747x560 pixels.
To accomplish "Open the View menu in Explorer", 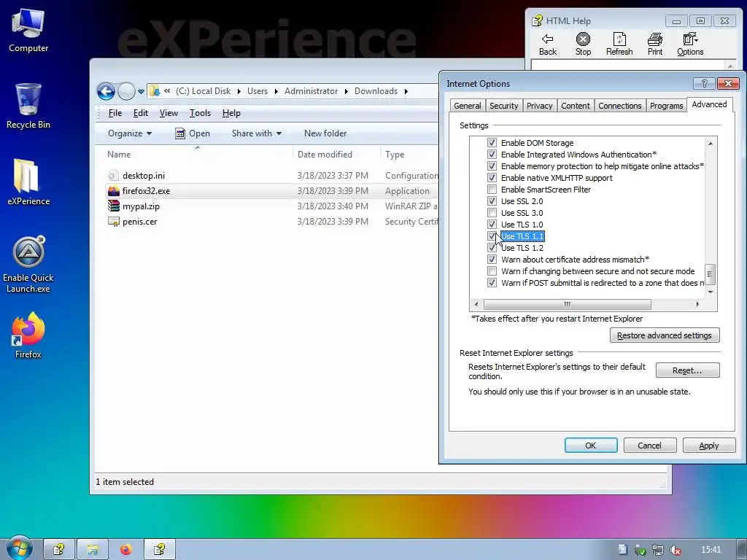I will (169, 113).
